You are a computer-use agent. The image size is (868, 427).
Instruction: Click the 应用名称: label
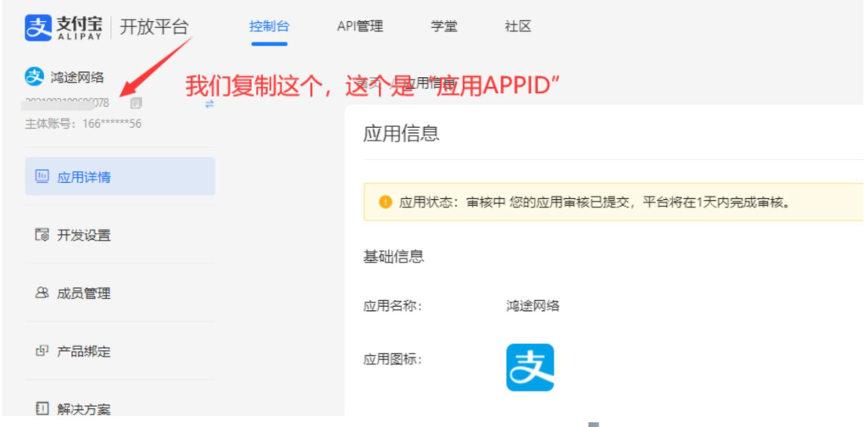pyautogui.click(x=392, y=306)
